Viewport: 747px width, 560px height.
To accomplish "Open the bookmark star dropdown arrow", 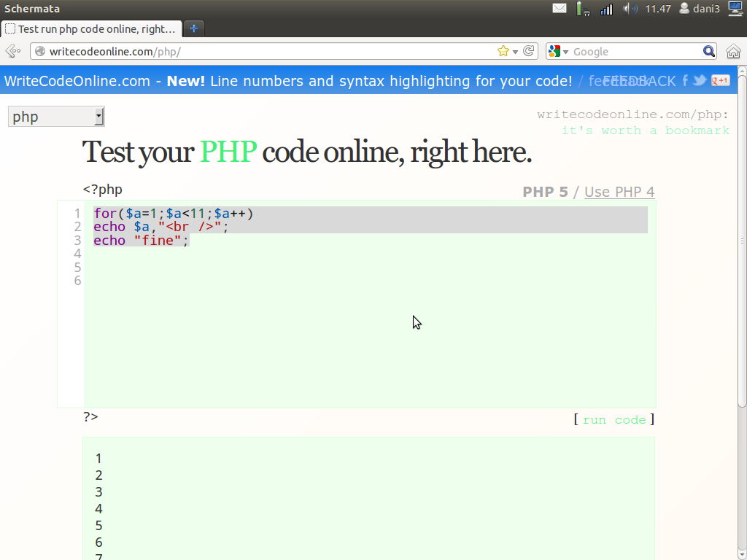I will [x=515, y=51].
